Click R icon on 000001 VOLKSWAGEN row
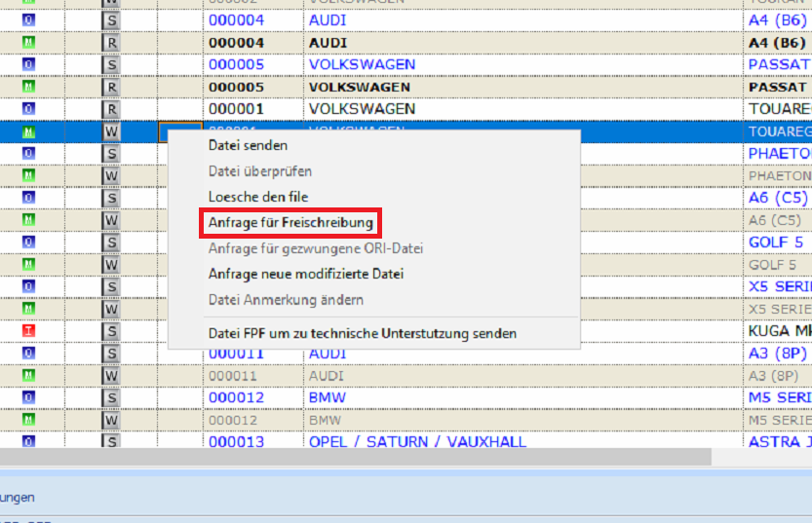Viewport: 812px width, 523px height. 111,110
